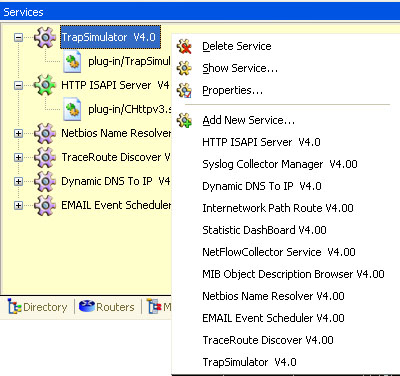The image size is (400, 376).
Task: Click the plug-in/TrapSimul file icon
Action: (72, 61)
